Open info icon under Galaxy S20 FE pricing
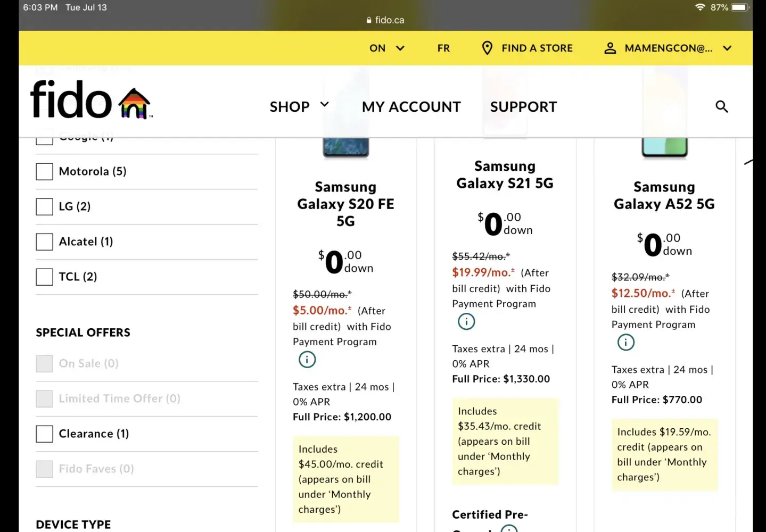The image size is (766, 532). point(307,360)
